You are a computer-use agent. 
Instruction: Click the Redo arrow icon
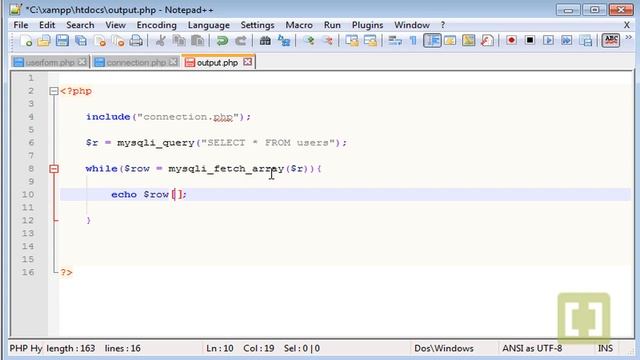point(240,40)
